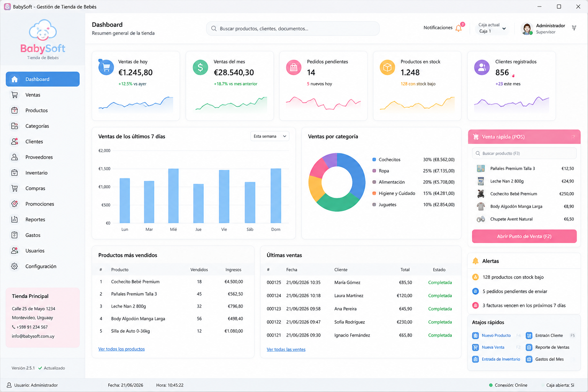The height and width of the screenshot is (392, 588).
Task: Expand the Caja actual selector
Action: click(x=492, y=28)
